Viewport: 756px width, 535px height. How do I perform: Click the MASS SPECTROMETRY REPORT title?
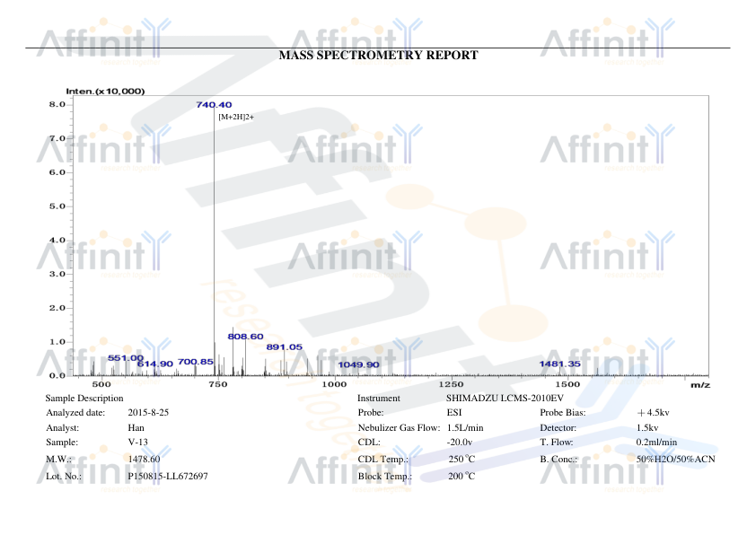point(379,55)
